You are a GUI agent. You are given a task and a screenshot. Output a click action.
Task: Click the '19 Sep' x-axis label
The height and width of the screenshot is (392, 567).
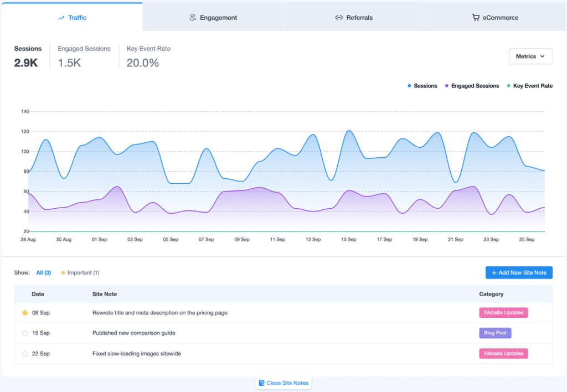point(420,239)
